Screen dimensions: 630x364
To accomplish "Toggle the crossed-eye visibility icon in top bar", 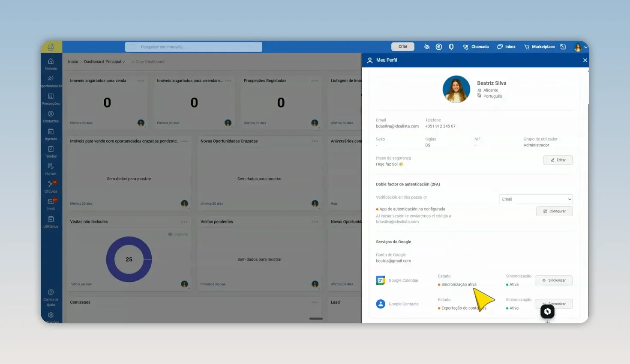I will 427,47.
